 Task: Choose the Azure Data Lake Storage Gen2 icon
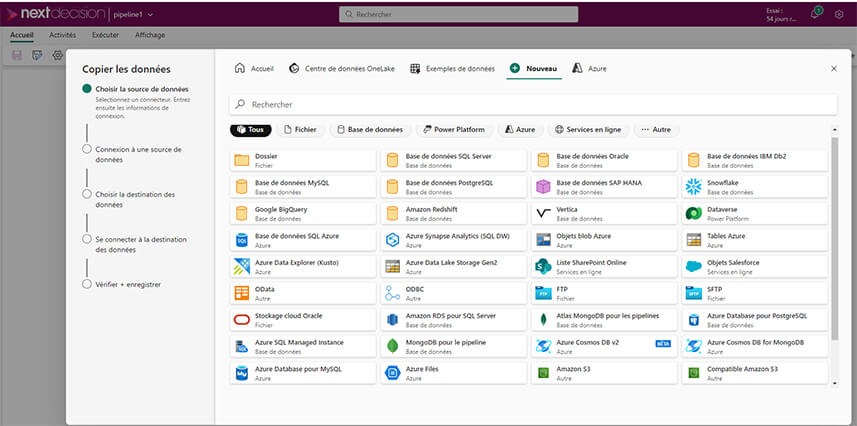[392, 267]
